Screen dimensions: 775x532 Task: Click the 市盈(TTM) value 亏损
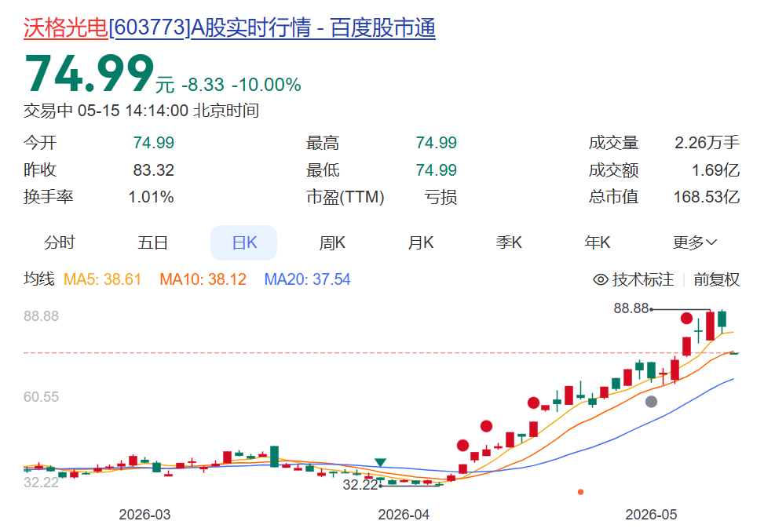click(441, 197)
